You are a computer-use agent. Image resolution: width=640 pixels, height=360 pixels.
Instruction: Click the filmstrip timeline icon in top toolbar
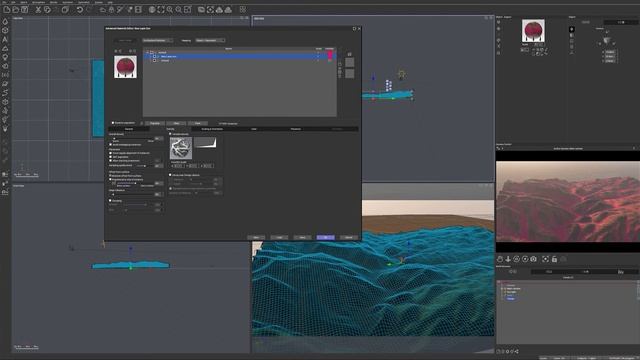tap(138, 9)
